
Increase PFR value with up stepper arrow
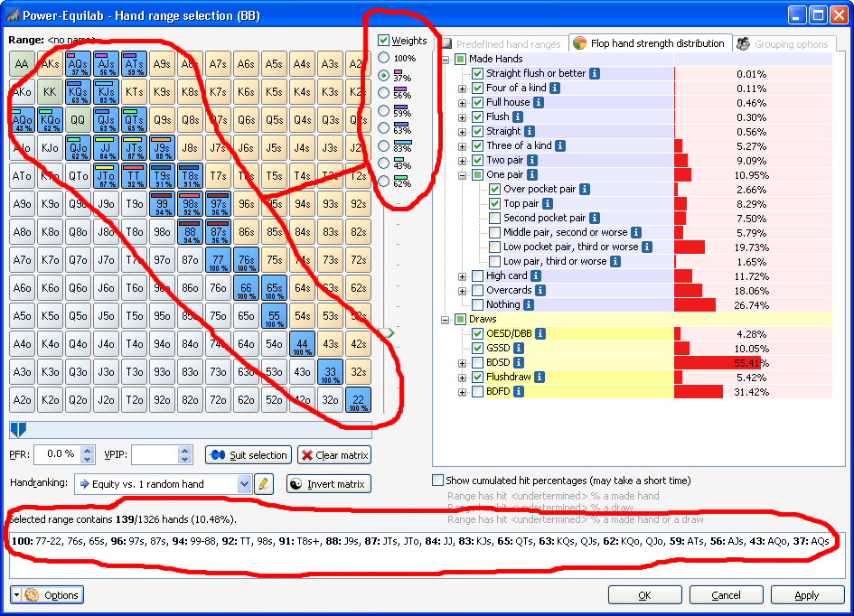click(x=88, y=450)
